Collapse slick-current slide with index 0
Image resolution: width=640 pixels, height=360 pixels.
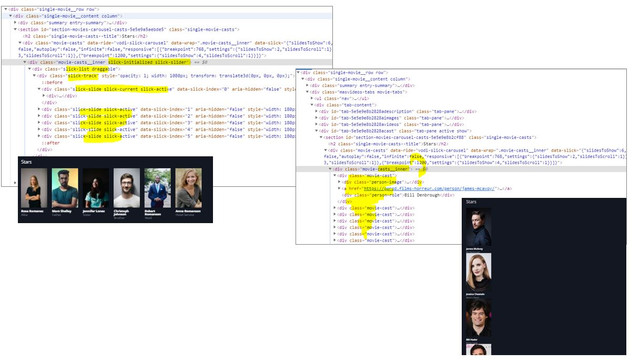(x=39, y=89)
